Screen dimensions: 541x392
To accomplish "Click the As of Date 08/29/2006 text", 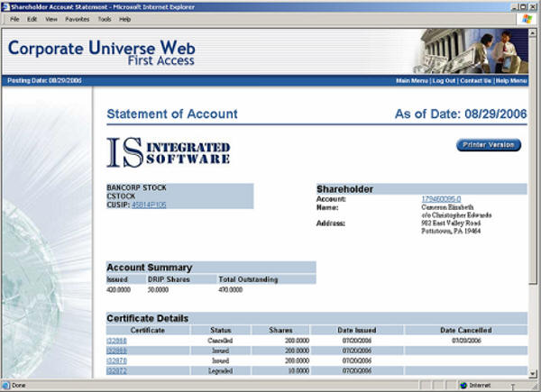I will [x=461, y=114].
